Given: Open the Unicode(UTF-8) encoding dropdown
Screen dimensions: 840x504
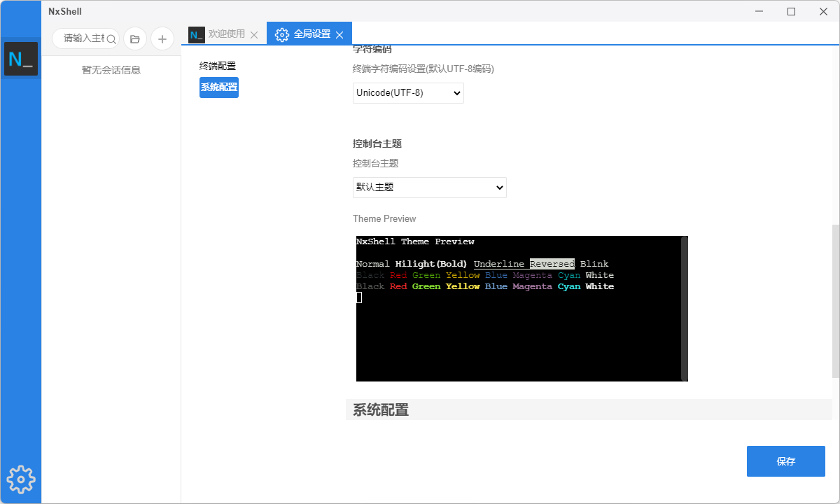Looking at the screenshot, I should pos(408,92).
